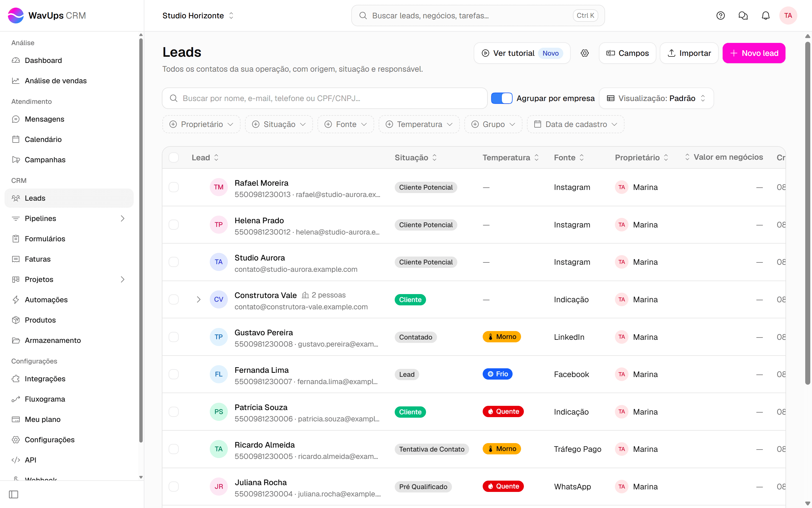The width and height of the screenshot is (812, 508).
Task: Click the Importar button
Action: click(689, 53)
